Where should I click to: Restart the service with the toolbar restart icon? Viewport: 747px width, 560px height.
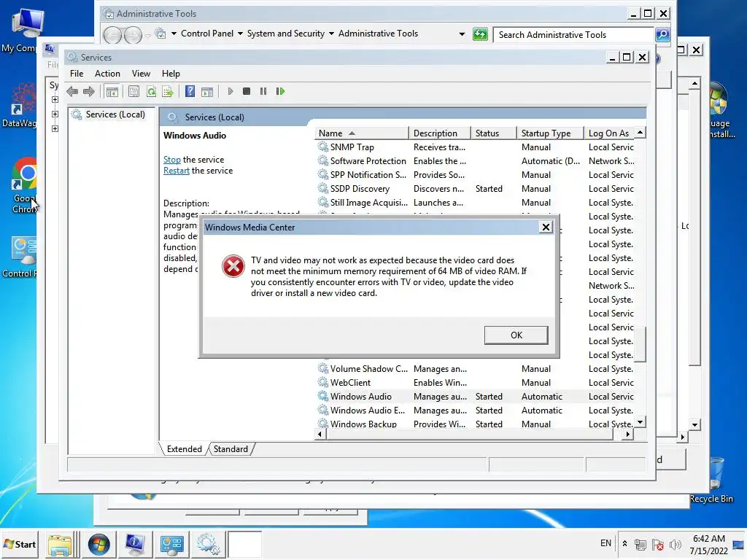pyautogui.click(x=280, y=91)
